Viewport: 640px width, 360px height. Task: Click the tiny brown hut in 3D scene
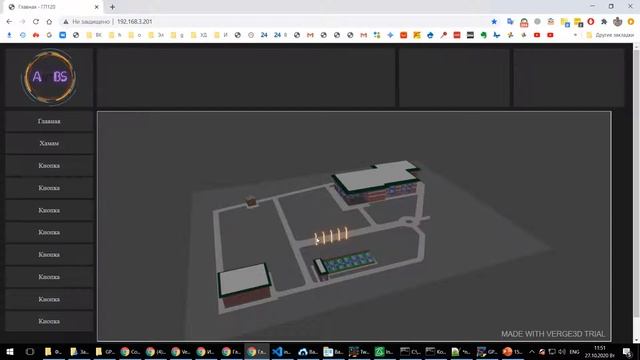coord(251,201)
